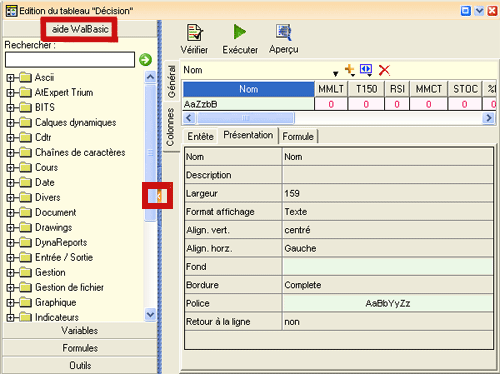Expand the BITS folder
The image size is (500, 374).
(10, 108)
